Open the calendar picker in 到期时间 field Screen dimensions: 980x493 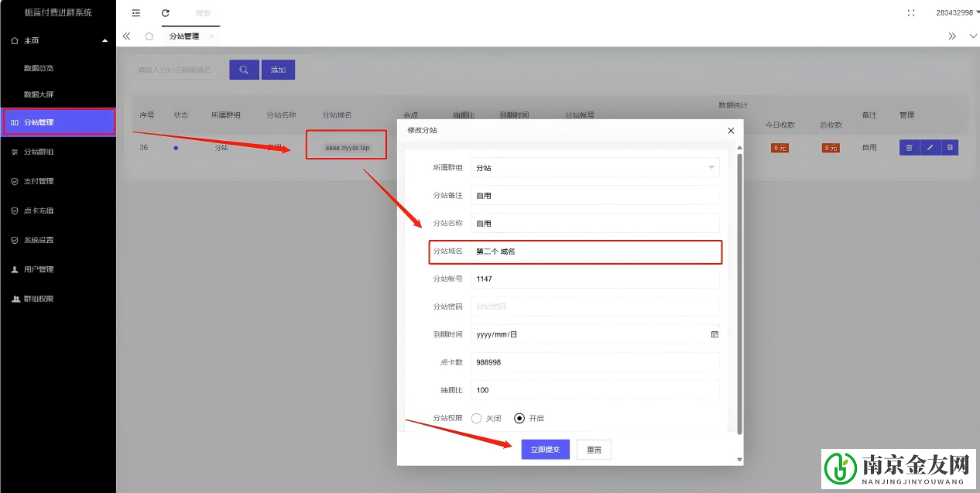714,334
